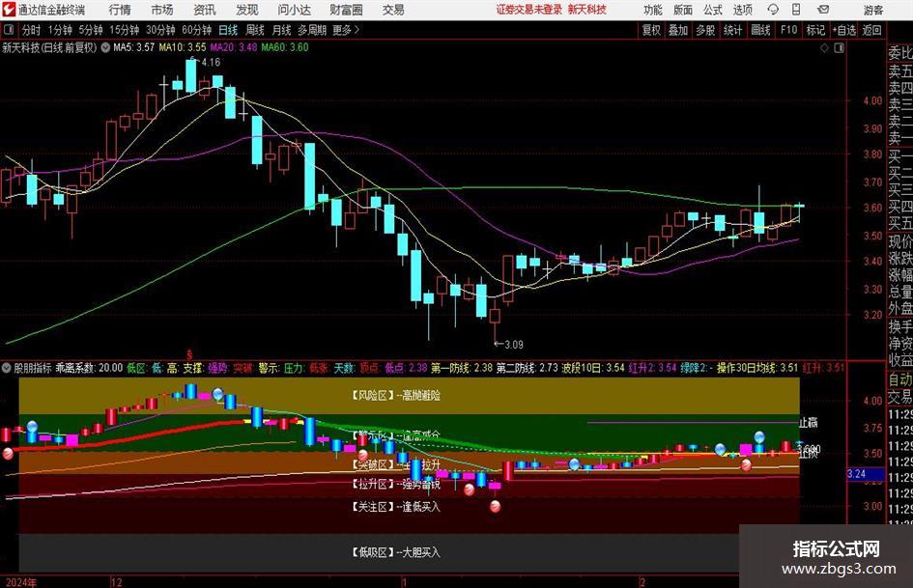Click the 2024年 date axis label
Screen dimensions: 913x588
21,582
